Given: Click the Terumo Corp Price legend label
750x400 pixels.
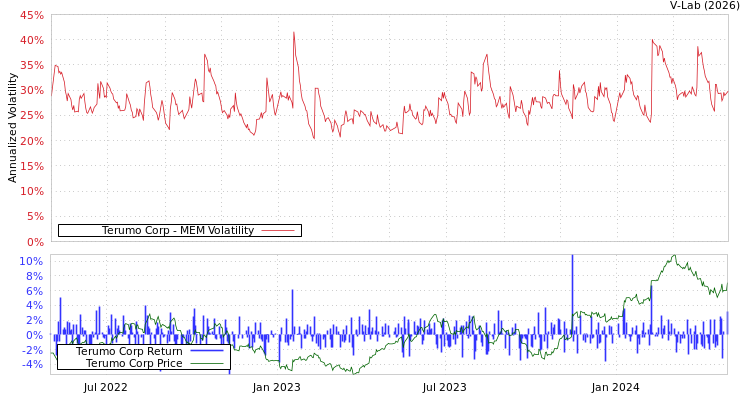Looking at the screenshot, I should [134, 363].
